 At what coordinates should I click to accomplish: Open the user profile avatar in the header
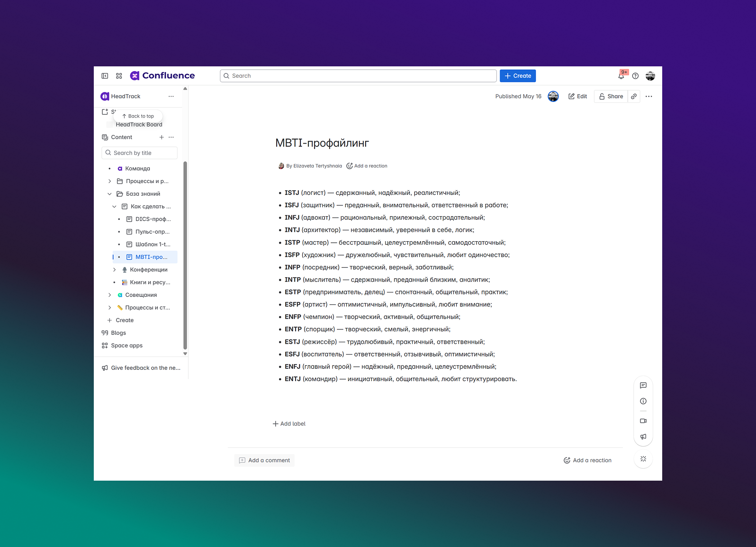coord(650,76)
